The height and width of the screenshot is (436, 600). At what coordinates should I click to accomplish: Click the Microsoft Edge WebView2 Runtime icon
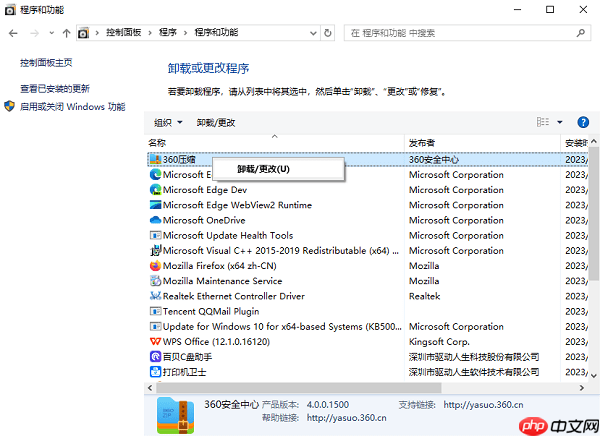coord(155,205)
